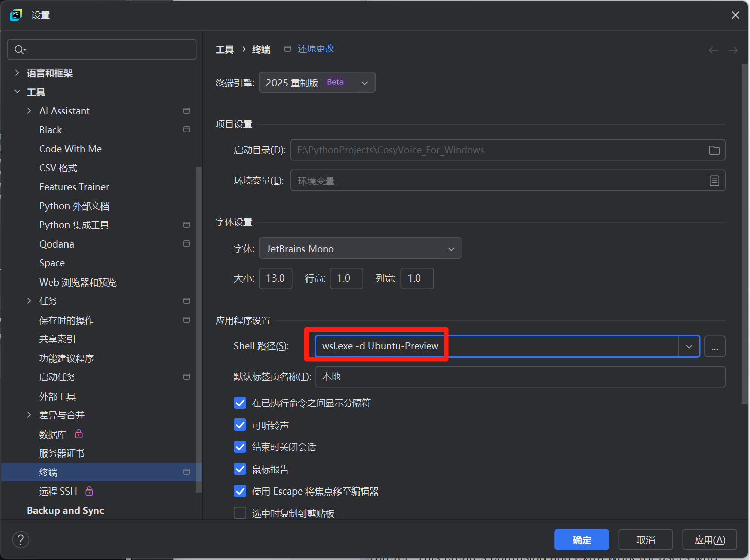
Task: Close the 设置 dialog with X
Action: pyautogui.click(x=735, y=15)
